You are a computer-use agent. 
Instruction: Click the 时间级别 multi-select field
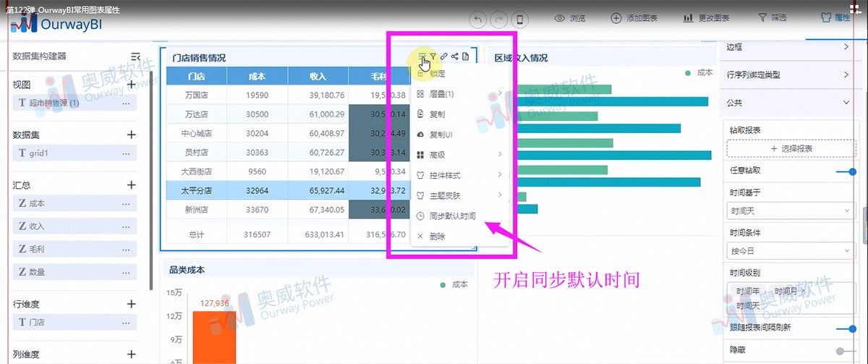click(x=790, y=297)
